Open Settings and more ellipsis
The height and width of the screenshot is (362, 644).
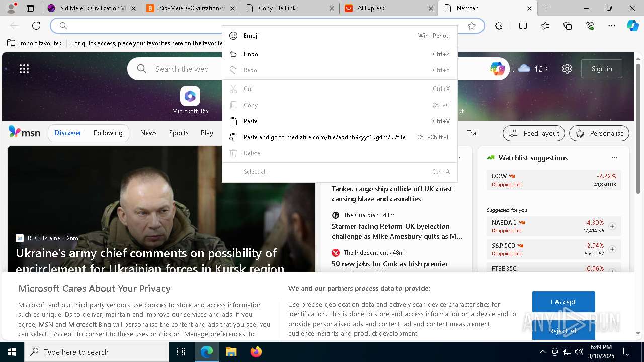click(x=612, y=26)
